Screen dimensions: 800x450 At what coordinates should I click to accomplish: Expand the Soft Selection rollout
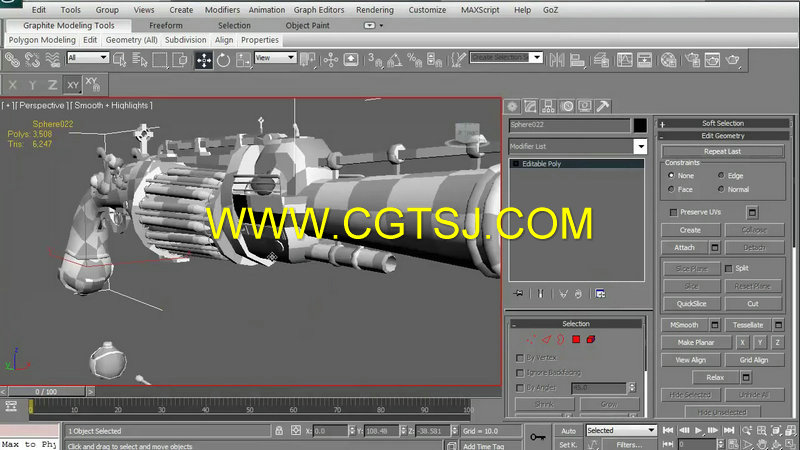tap(723, 123)
